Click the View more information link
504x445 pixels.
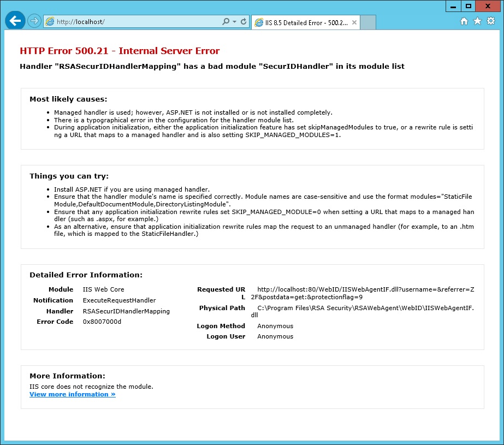point(72,394)
